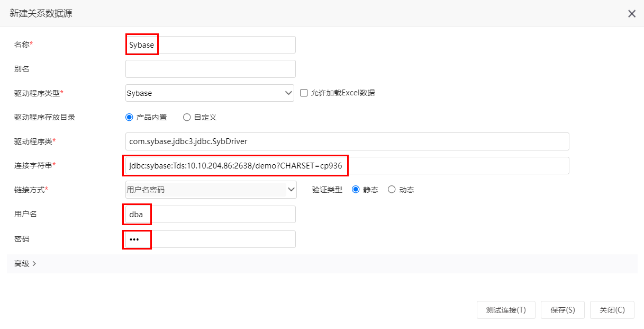This screenshot has height=329, width=644.
Task: Click the 用户名 field containing dba
Action: (211, 214)
